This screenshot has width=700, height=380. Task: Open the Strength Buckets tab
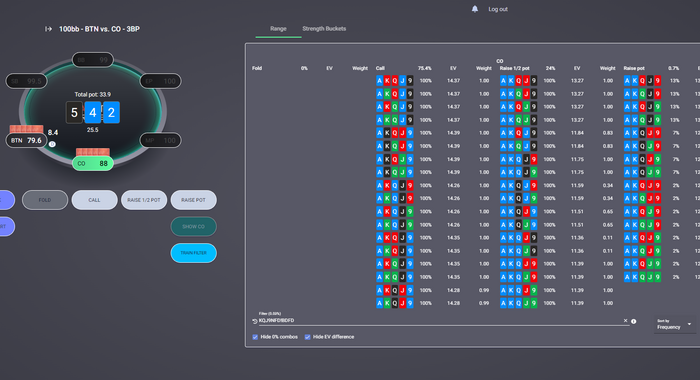pyautogui.click(x=324, y=29)
